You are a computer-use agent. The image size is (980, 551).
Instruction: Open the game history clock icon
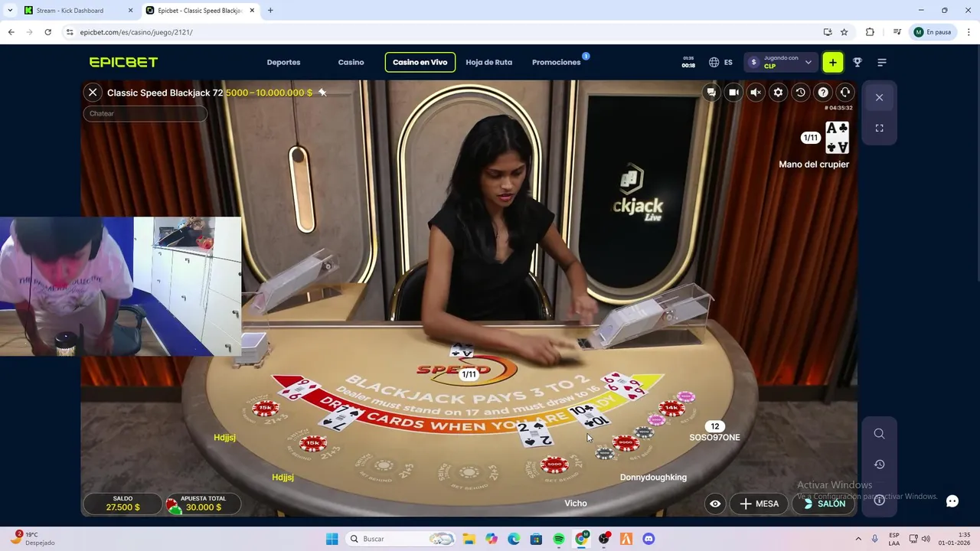point(800,93)
